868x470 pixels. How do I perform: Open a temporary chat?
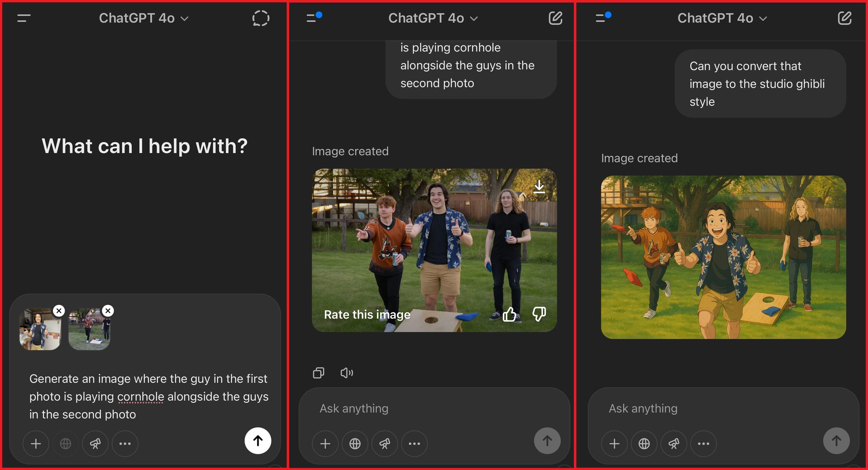pos(260,18)
